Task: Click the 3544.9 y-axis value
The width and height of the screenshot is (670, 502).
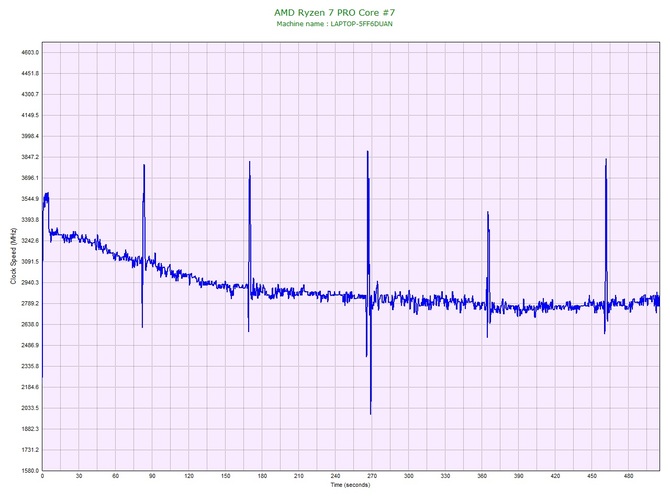Action: pyautogui.click(x=30, y=199)
